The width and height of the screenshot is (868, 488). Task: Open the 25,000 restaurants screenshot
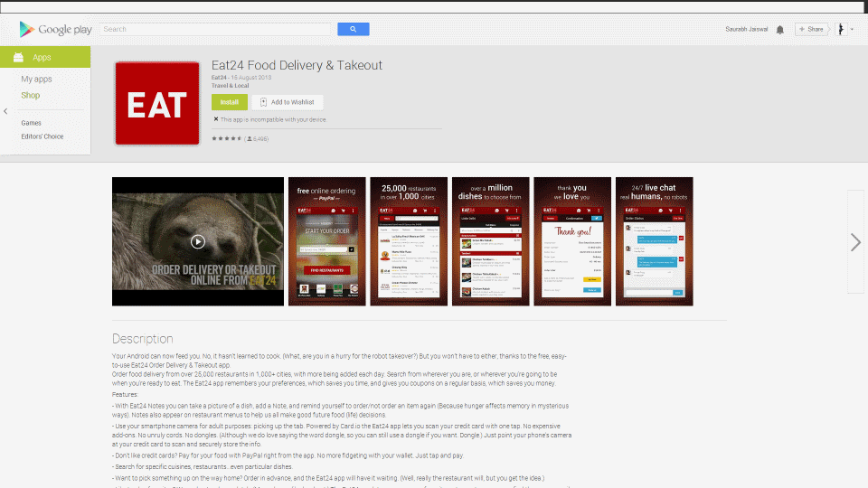409,241
